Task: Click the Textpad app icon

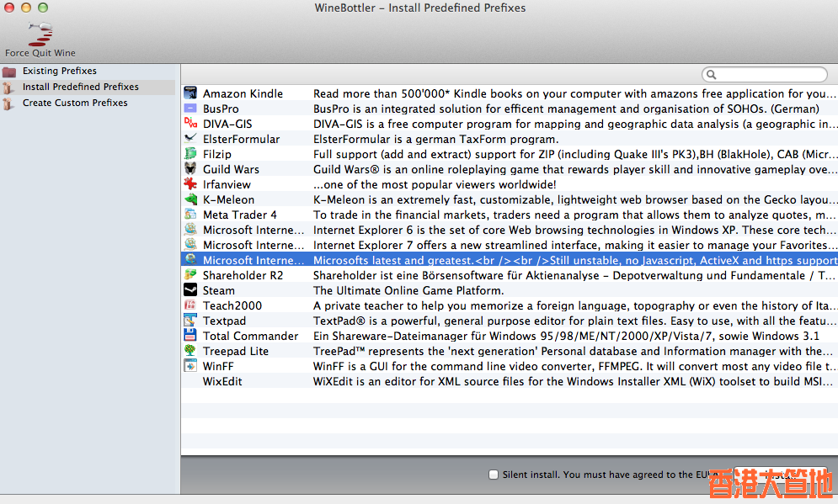Action: pos(190,321)
